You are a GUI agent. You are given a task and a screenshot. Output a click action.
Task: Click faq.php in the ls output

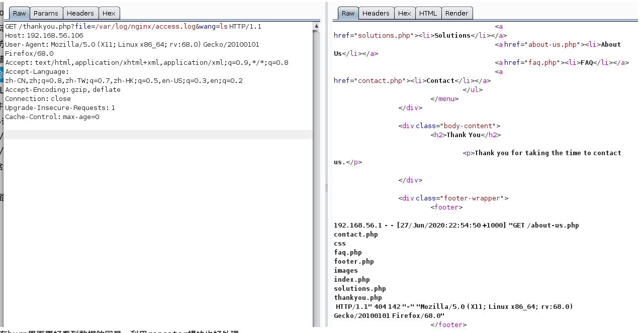[348, 253]
